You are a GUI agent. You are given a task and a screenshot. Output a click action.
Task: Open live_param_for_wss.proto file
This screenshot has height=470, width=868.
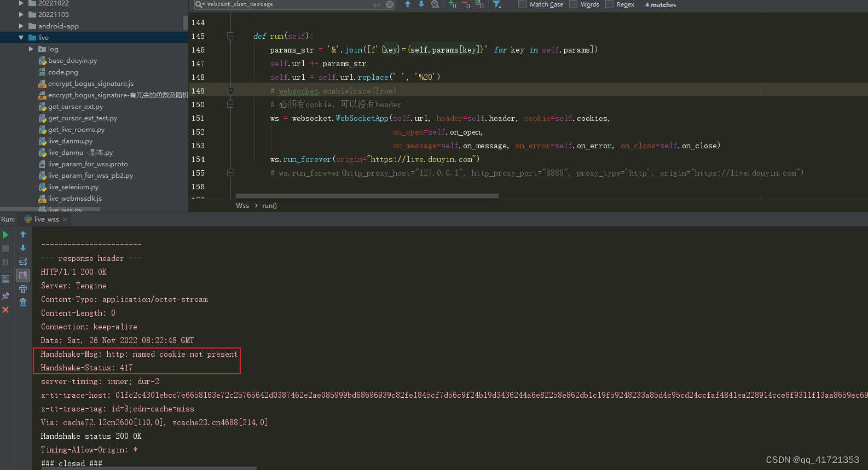[88, 164]
